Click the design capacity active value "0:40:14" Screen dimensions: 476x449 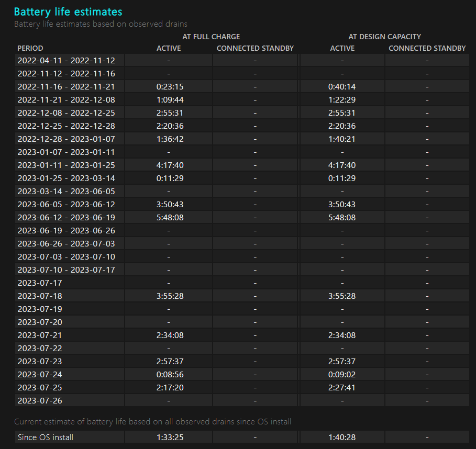(x=342, y=86)
